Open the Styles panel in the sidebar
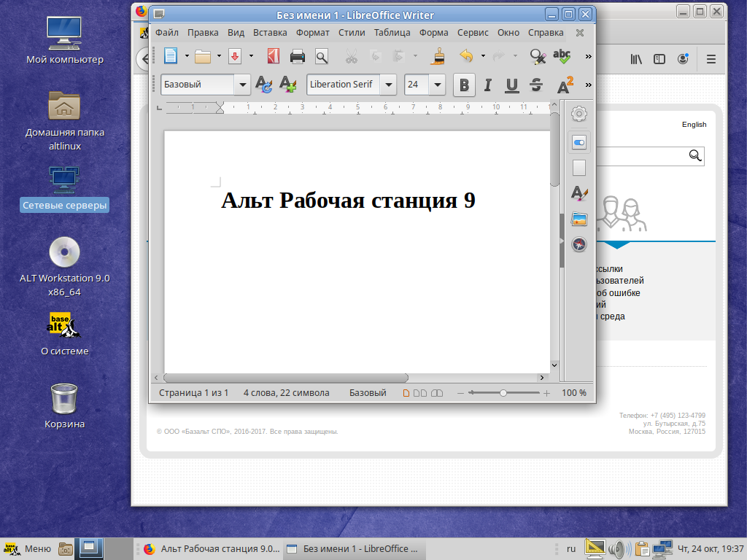 click(578, 193)
